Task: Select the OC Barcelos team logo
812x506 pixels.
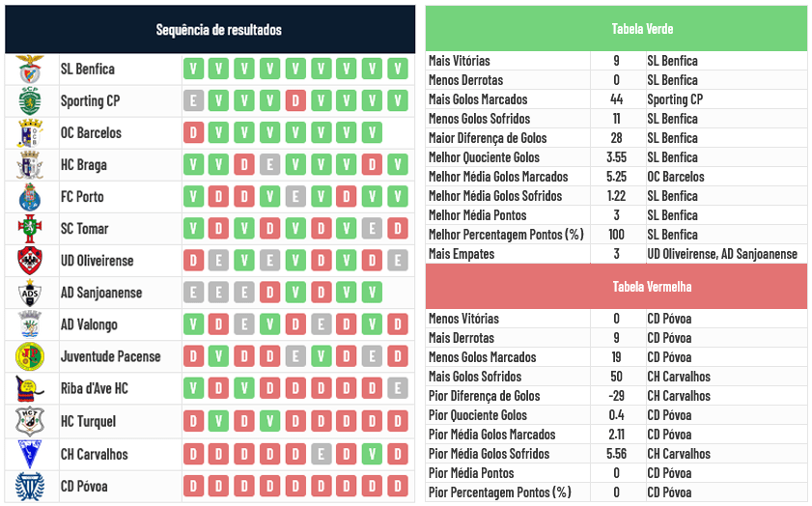Action: coord(30,133)
